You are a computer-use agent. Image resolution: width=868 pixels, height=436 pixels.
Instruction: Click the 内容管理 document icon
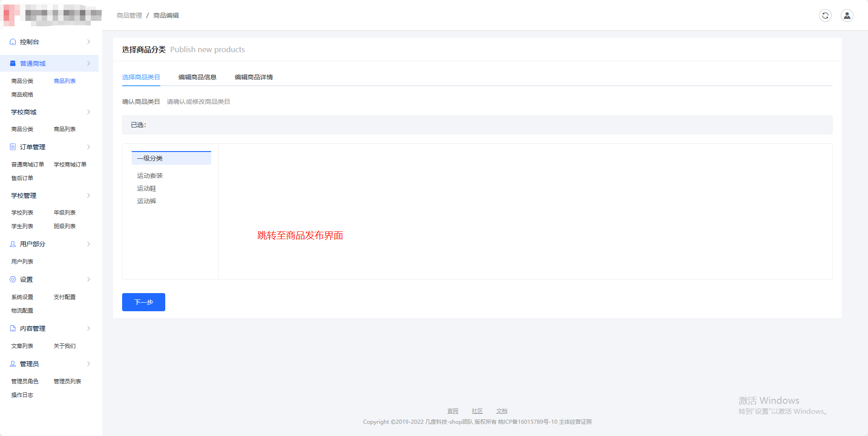(13, 328)
